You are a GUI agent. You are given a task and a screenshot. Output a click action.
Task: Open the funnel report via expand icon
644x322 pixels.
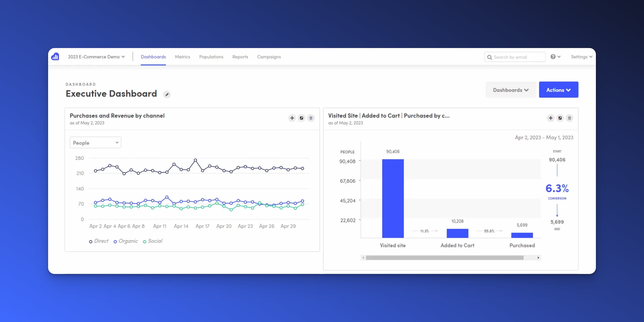(x=560, y=118)
